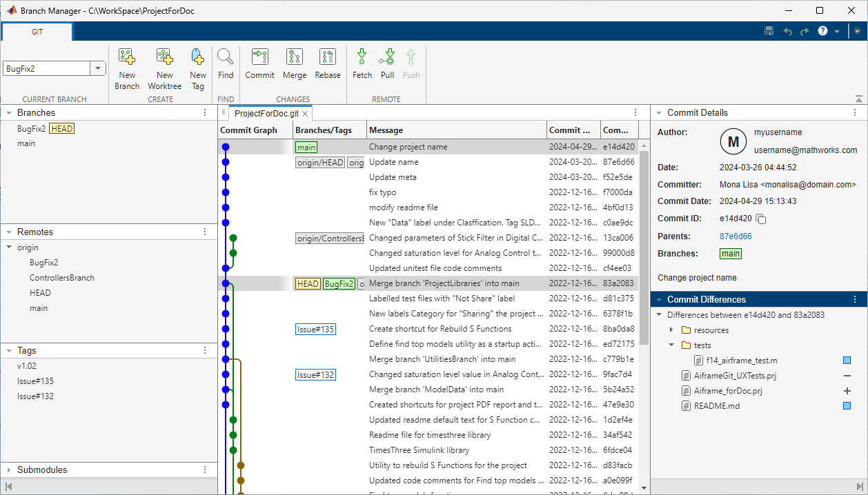
Task: Open the Find tool
Action: (226, 65)
